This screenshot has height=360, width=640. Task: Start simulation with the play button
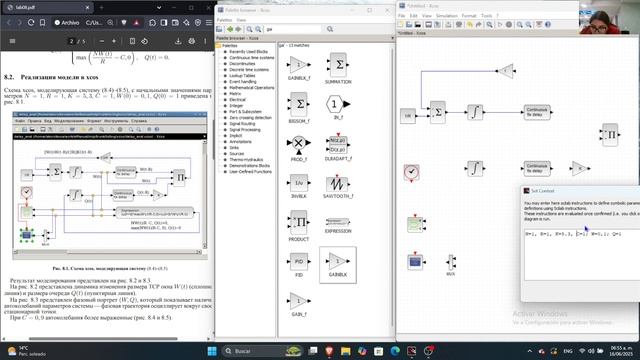[500, 24]
